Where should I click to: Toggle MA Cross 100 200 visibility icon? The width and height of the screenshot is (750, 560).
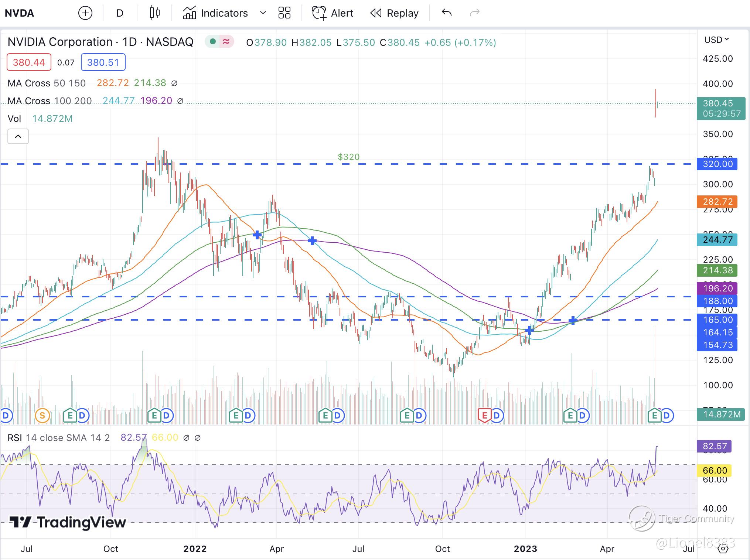pyautogui.click(x=180, y=101)
